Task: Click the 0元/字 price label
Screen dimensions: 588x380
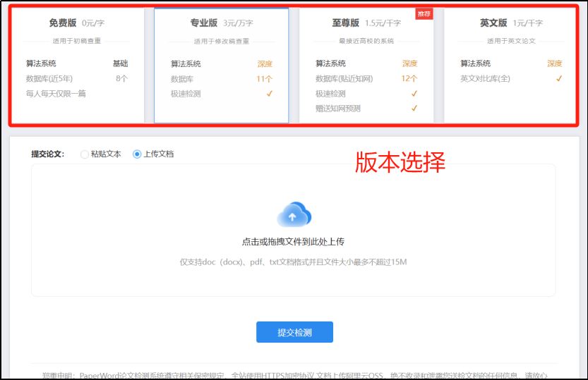Action: tap(93, 23)
